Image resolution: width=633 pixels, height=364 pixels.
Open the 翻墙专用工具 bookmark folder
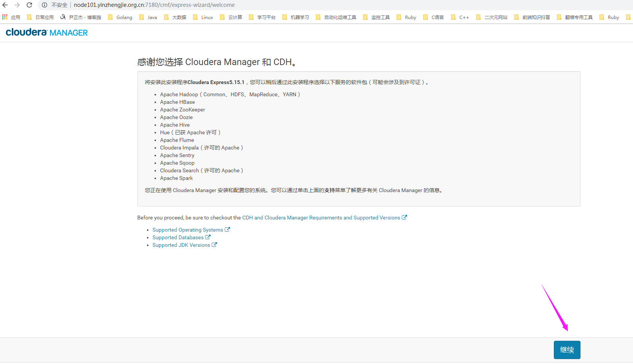point(575,17)
